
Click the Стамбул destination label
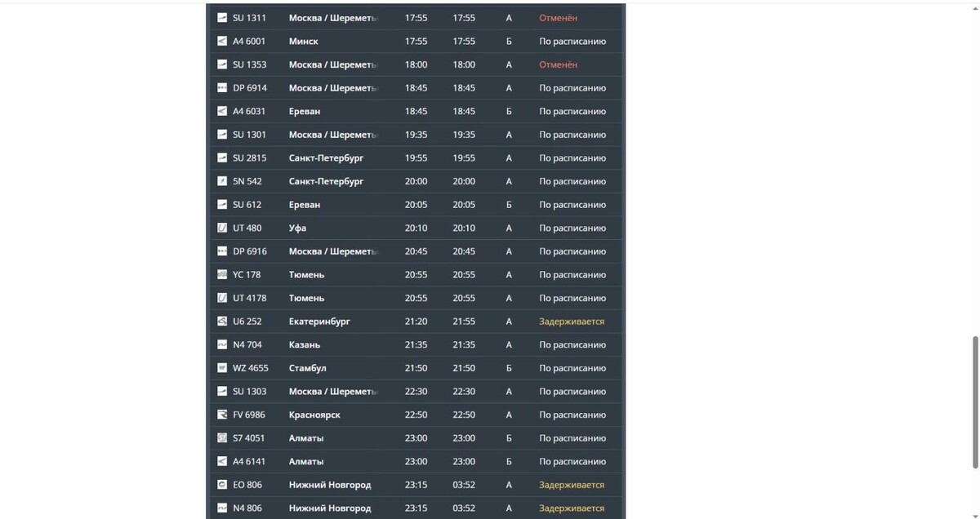(305, 367)
